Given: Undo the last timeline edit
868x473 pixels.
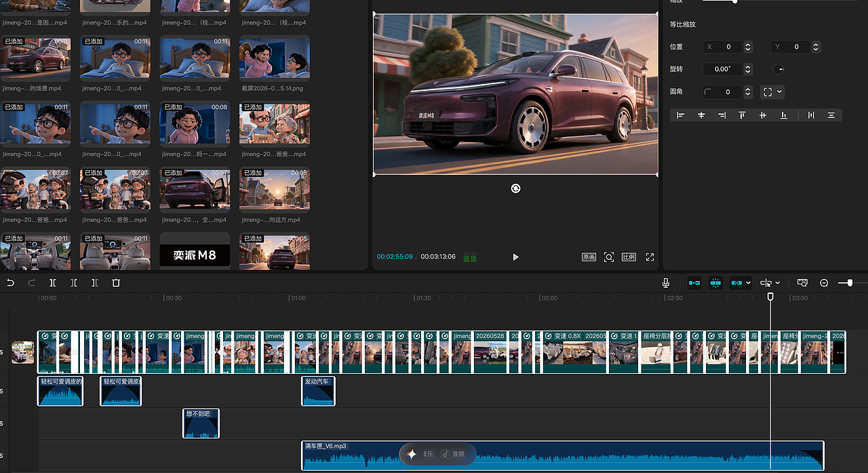Looking at the screenshot, I should pos(10,283).
